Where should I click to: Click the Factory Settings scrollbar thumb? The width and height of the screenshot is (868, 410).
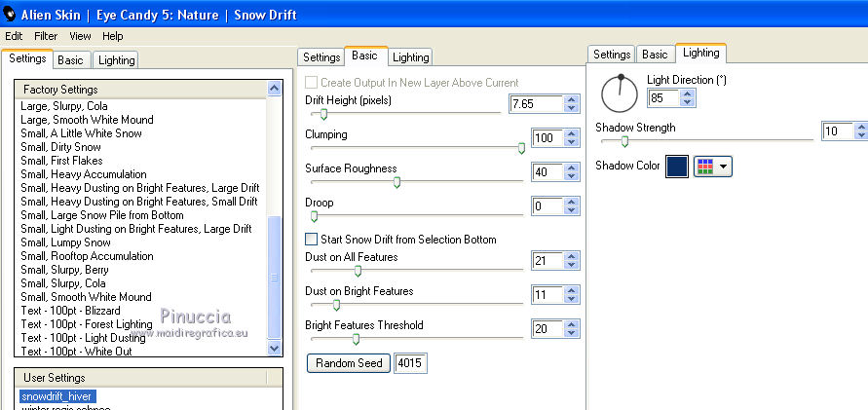pos(274,278)
